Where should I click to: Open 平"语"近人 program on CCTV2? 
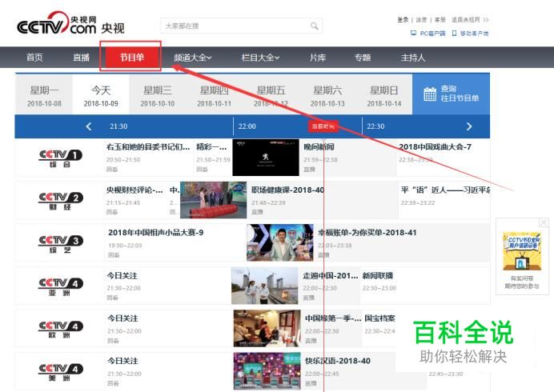click(x=445, y=190)
